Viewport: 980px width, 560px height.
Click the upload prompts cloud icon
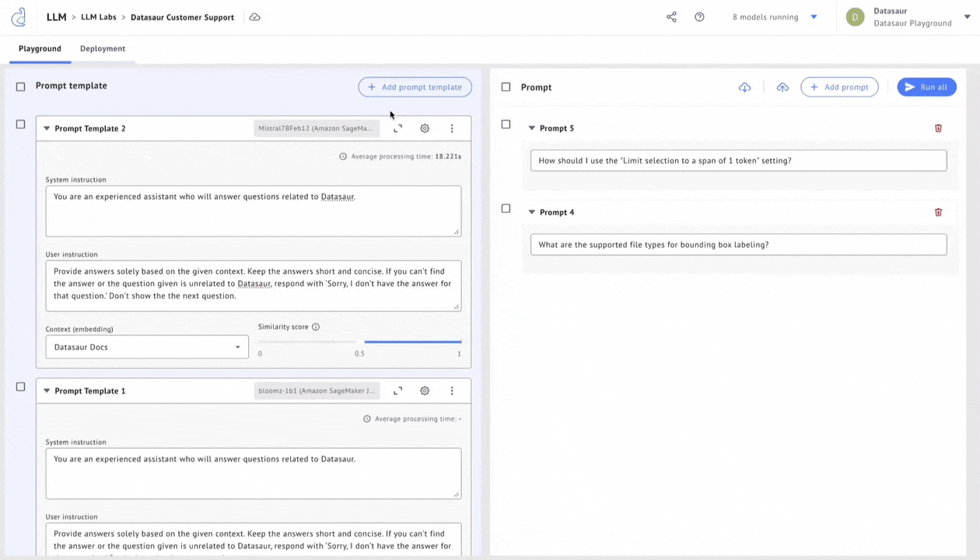[782, 87]
